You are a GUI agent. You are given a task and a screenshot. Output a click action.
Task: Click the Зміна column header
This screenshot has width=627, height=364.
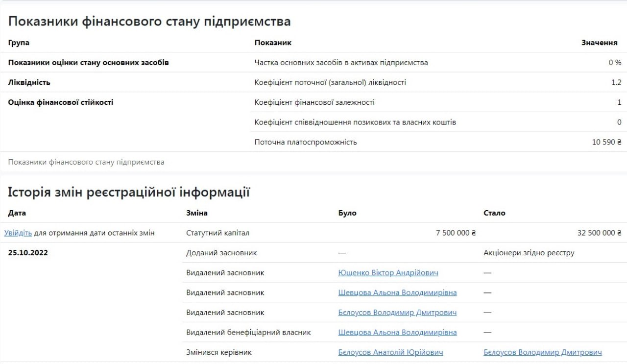click(x=197, y=213)
